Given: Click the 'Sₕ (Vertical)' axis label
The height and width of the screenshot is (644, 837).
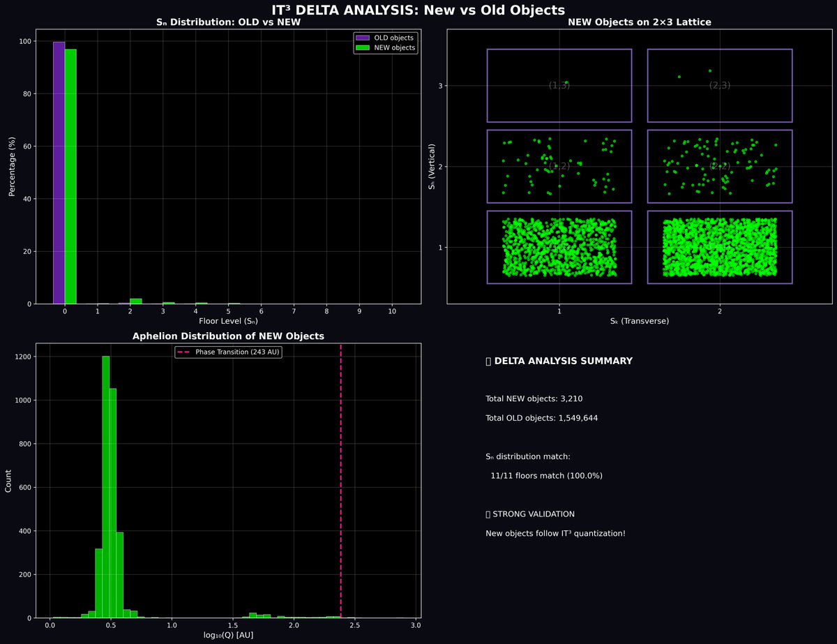Looking at the screenshot, I should tap(433, 166).
